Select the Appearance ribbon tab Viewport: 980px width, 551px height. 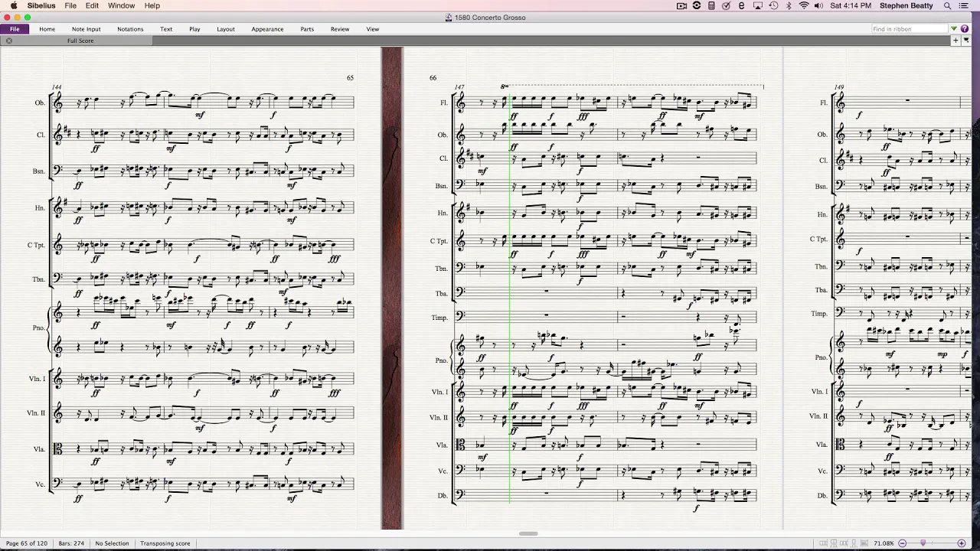point(267,29)
